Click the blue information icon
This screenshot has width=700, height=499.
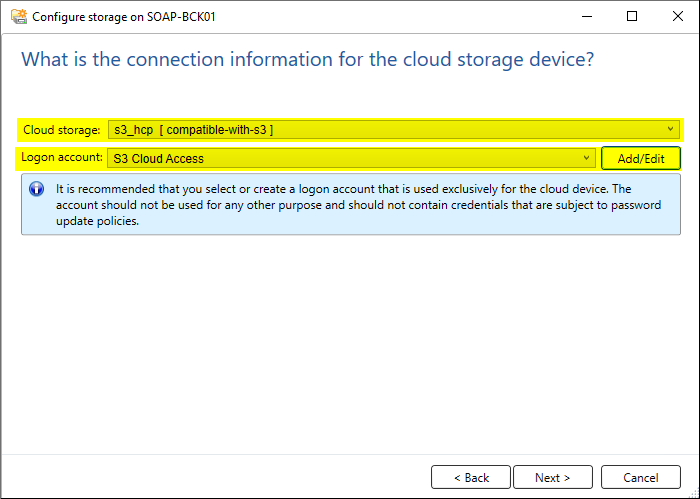[x=37, y=189]
